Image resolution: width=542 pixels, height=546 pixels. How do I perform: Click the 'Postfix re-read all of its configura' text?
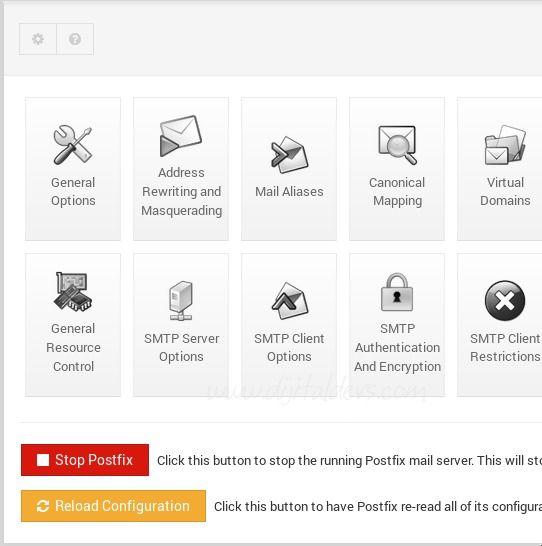[449, 507]
